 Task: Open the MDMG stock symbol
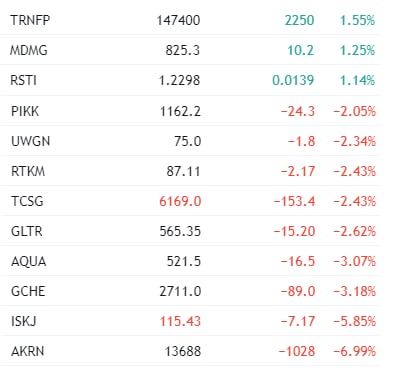pos(29,50)
